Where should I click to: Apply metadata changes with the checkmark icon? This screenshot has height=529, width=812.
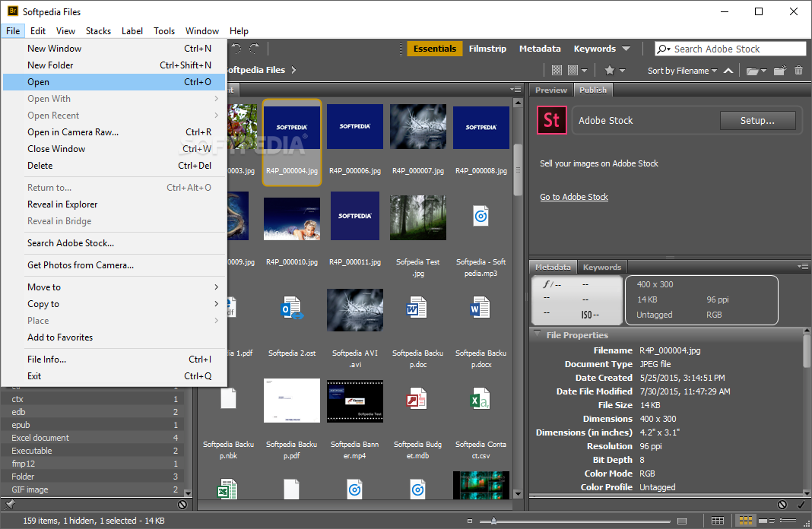(801, 504)
